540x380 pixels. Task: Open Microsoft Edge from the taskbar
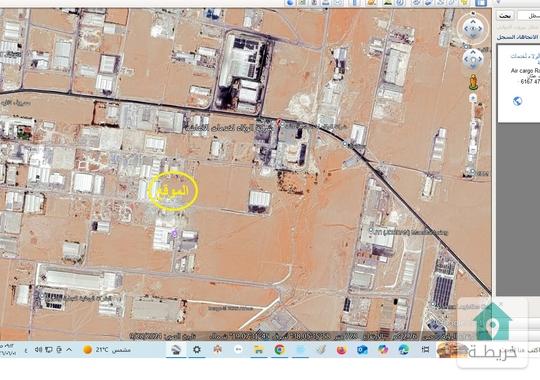404,350
